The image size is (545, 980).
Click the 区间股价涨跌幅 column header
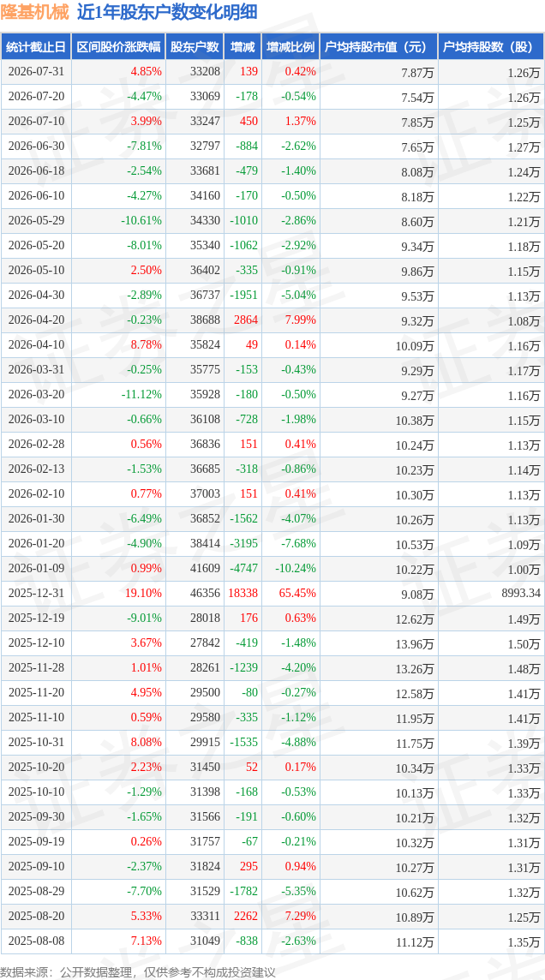pos(118,47)
